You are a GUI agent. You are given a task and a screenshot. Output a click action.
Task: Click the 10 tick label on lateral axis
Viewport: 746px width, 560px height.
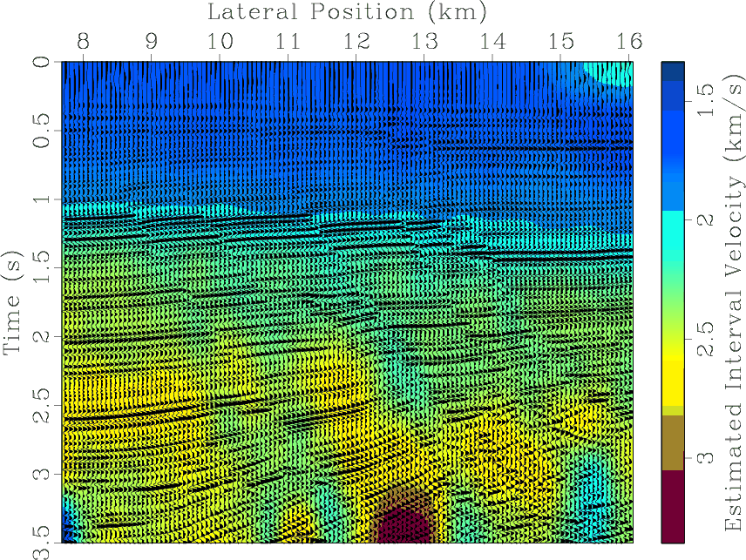219,42
